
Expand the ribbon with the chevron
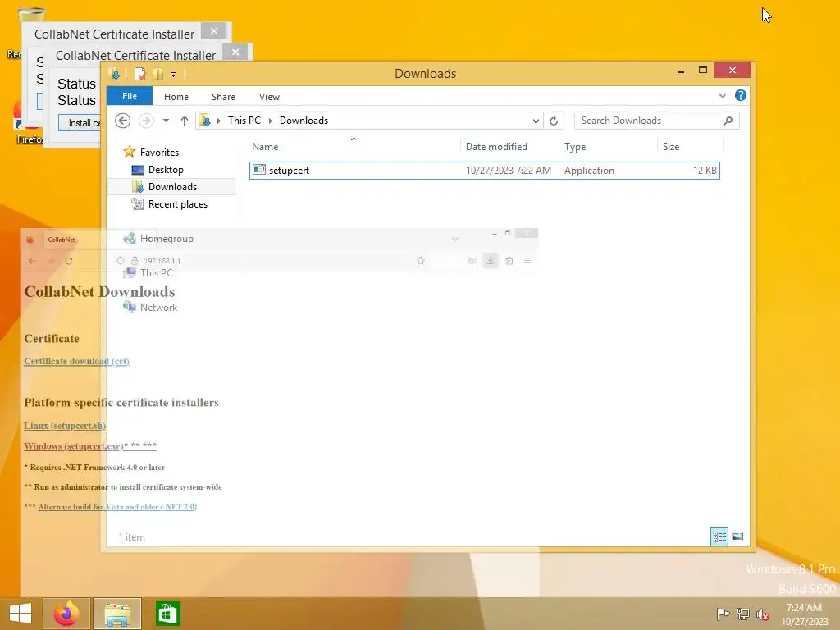click(722, 95)
